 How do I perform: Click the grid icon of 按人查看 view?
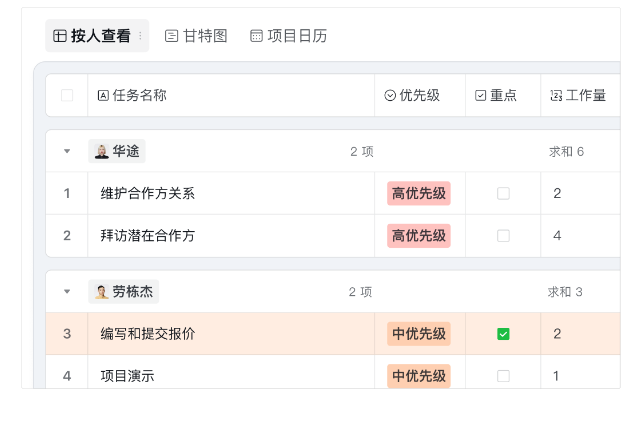(x=60, y=36)
